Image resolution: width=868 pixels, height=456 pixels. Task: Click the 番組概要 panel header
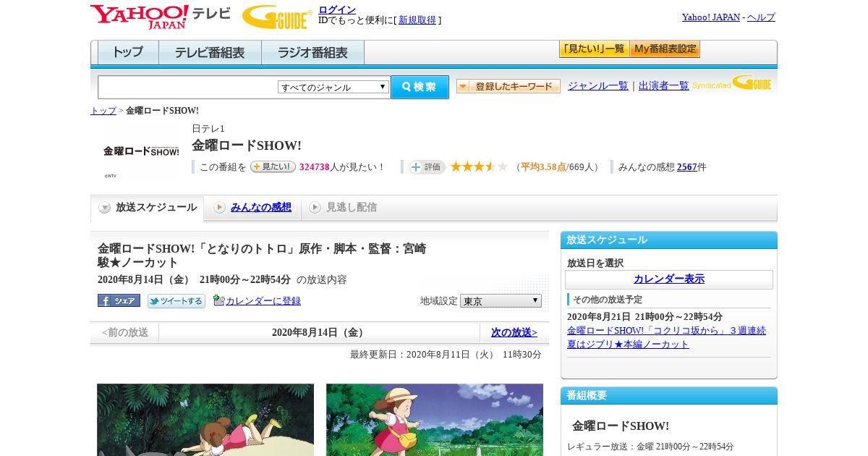click(x=669, y=396)
